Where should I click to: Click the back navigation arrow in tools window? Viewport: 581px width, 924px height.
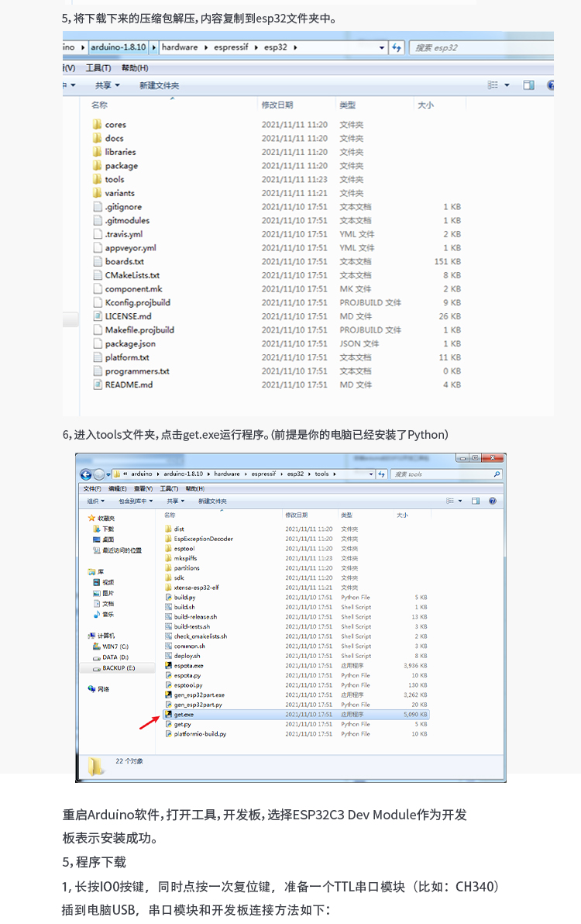click(84, 474)
